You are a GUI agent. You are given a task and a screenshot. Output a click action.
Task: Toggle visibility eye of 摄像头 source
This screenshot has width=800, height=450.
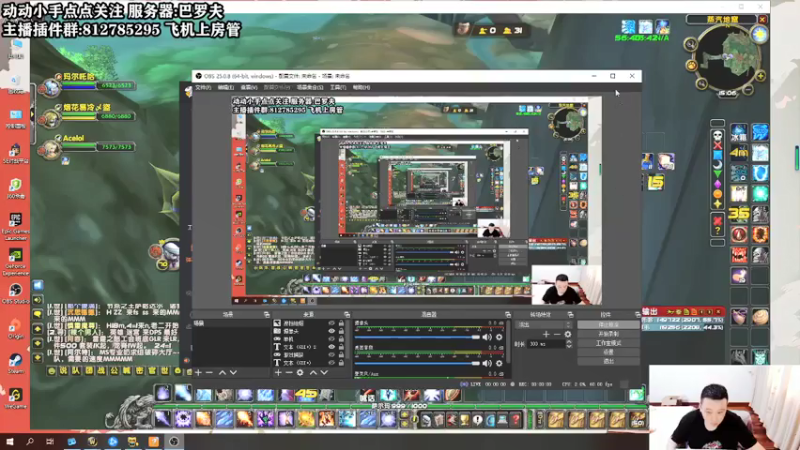332,331
